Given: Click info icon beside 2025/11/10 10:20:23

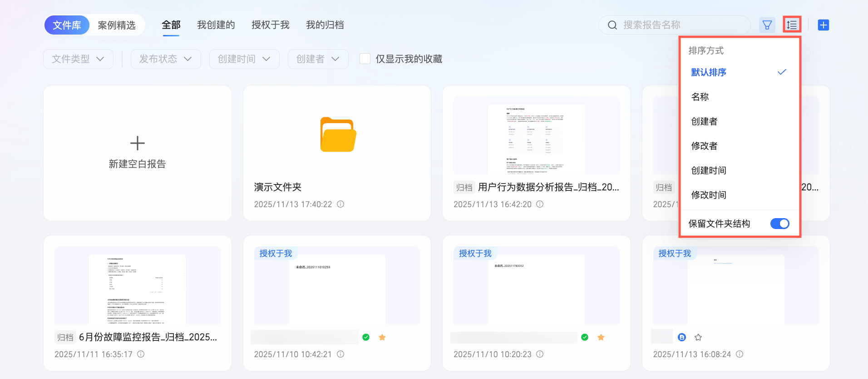Looking at the screenshot, I should coord(540,354).
